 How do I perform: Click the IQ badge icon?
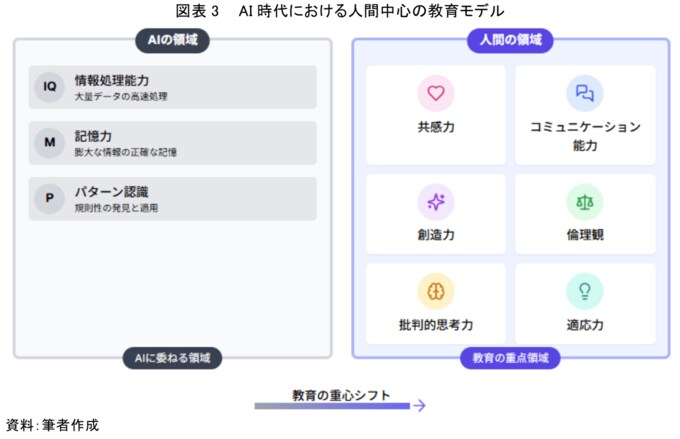coord(49,87)
